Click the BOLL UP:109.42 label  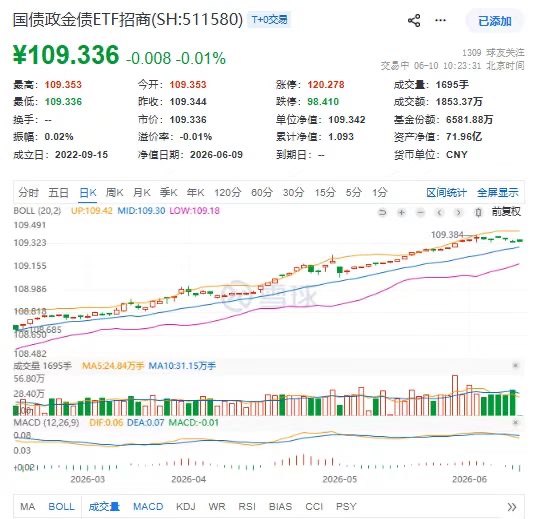coord(91,210)
